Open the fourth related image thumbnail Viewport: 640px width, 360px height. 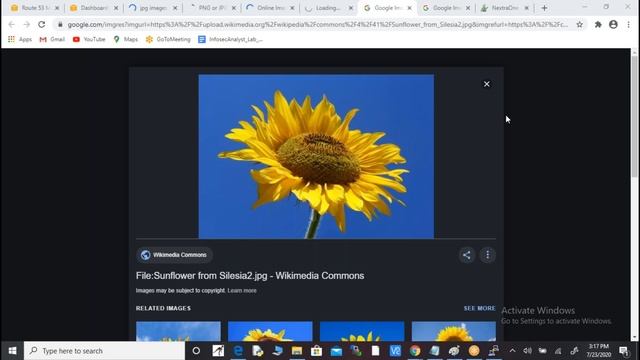tap(454, 331)
